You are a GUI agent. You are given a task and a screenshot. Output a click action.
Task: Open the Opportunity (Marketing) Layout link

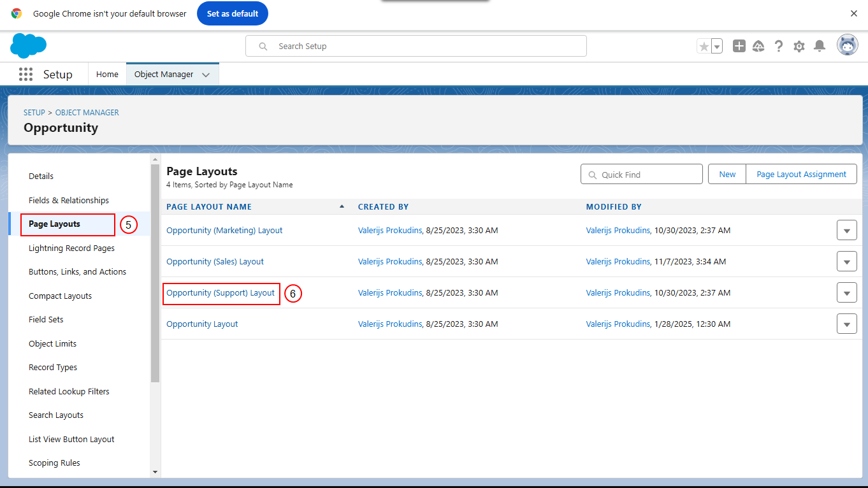pos(224,230)
